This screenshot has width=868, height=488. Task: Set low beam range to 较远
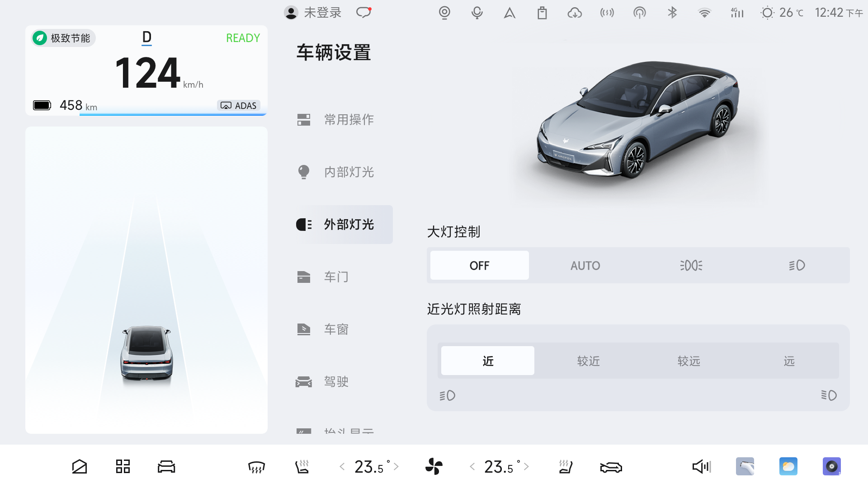click(689, 361)
